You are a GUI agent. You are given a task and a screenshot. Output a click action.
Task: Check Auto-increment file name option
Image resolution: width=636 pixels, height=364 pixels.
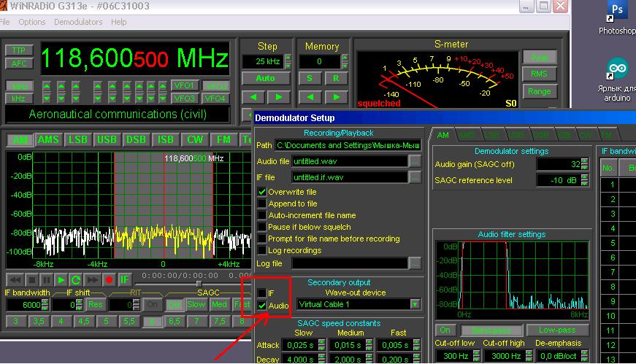pos(262,216)
